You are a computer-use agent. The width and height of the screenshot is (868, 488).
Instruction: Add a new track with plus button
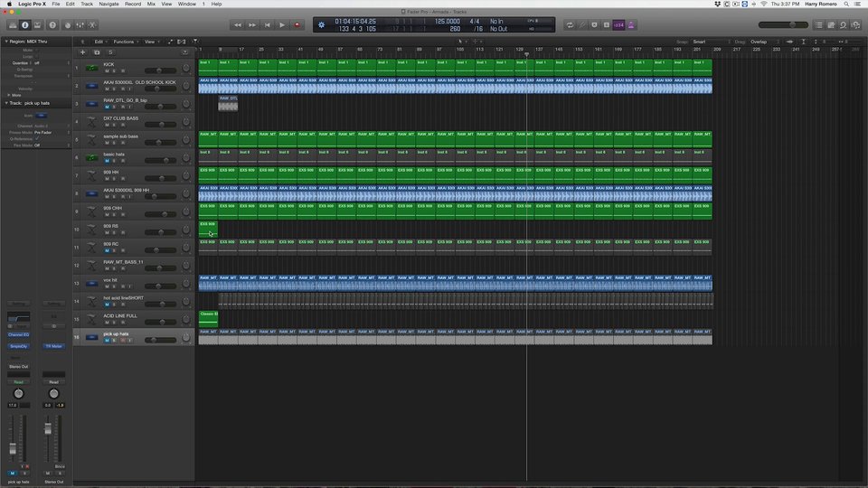coord(82,52)
